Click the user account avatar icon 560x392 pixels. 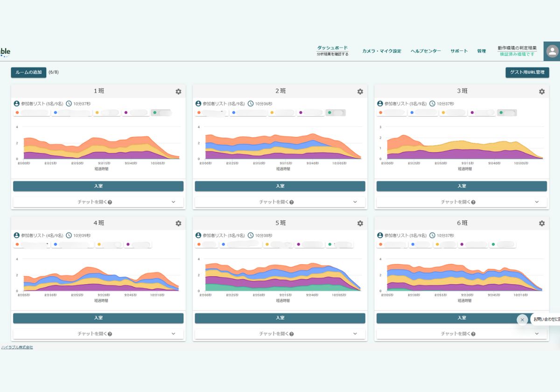point(552,51)
